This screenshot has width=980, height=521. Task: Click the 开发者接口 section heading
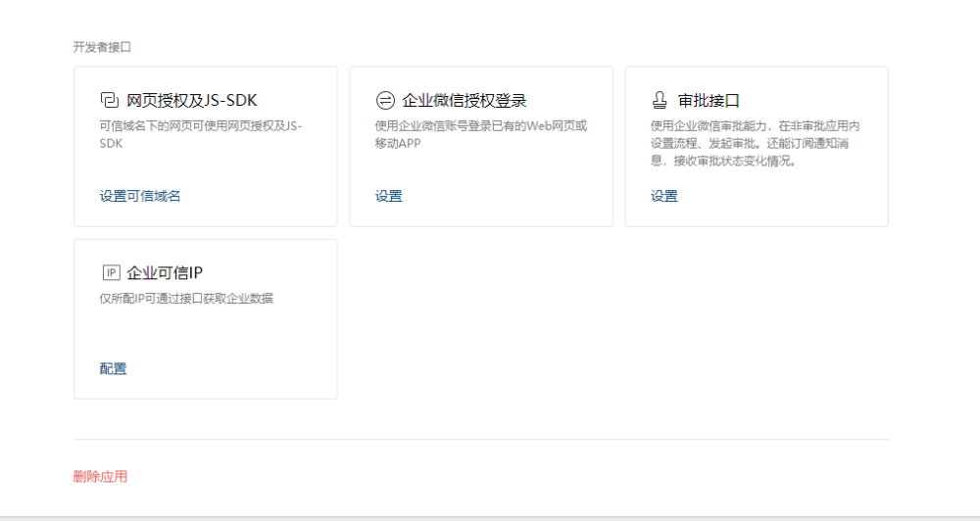103,47
